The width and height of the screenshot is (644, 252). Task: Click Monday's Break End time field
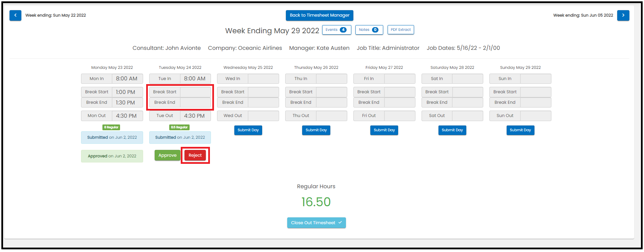pos(128,102)
